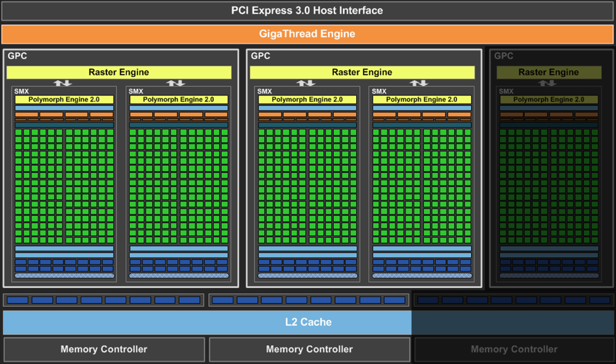Screen dimensions: 616x364
Task: Select the orange GigaThread Engine block
Action: (307, 34)
